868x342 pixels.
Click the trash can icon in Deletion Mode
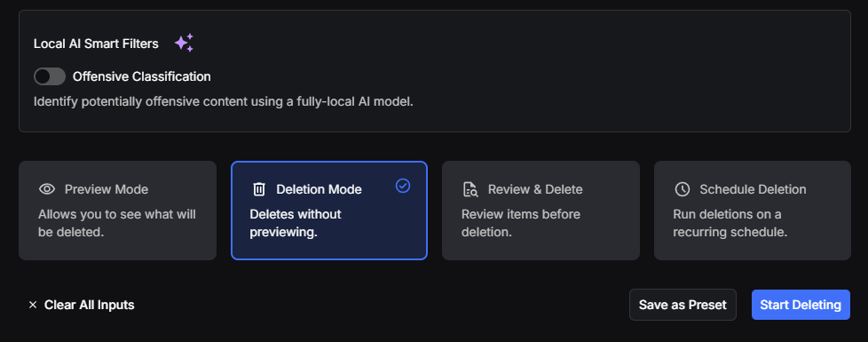tap(259, 189)
